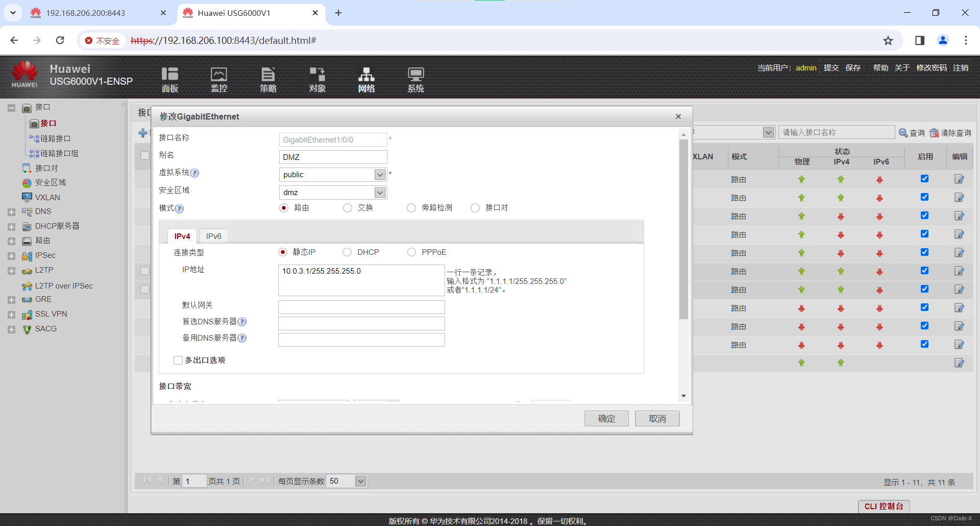Select DHCP connection type

point(347,252)
